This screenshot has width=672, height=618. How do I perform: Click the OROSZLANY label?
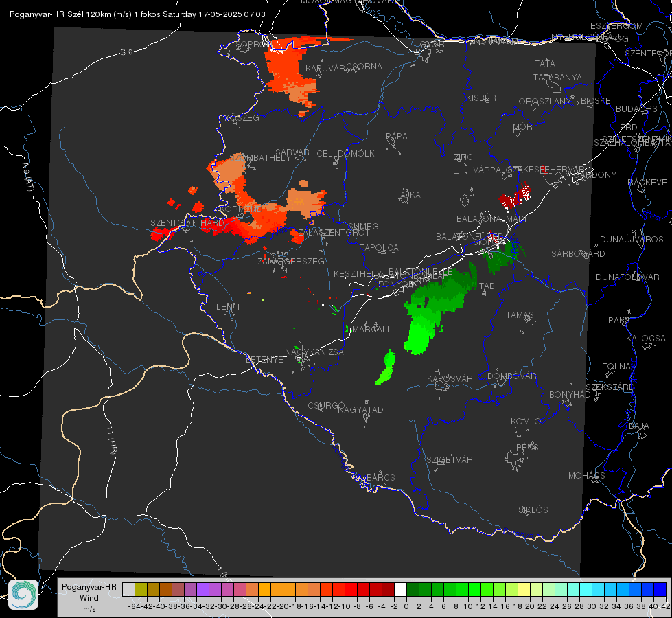coord(545,102)
